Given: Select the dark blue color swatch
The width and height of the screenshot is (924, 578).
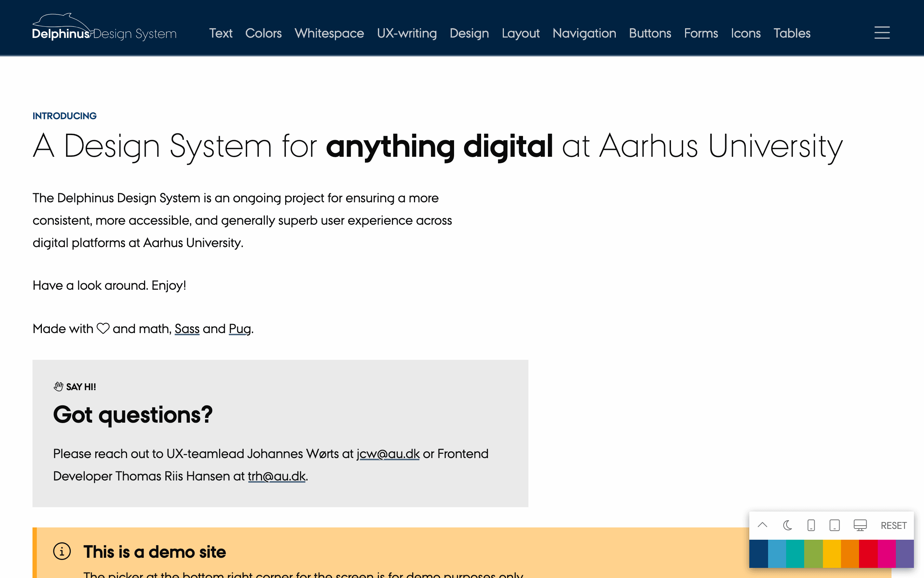Looking at the screenshot, I should (758, 553).
